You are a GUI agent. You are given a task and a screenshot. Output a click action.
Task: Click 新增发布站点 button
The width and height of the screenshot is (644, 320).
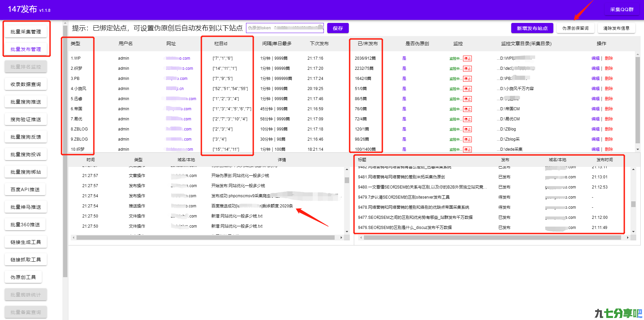click(532, 28)
